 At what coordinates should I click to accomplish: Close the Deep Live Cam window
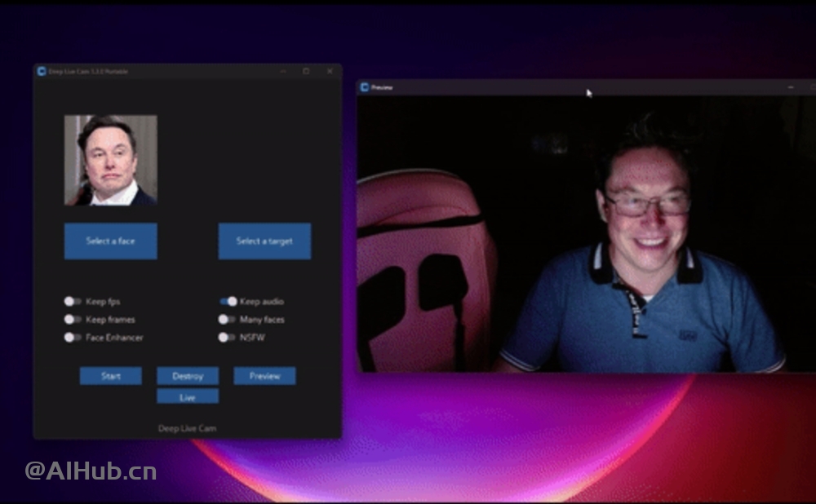[330, 71]
